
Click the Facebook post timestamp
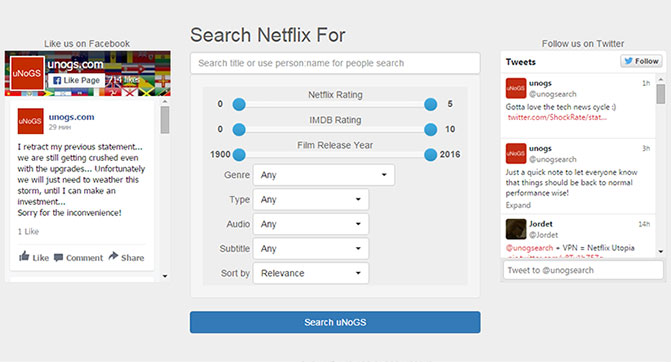pyautogui.click(x=60, y=127)
